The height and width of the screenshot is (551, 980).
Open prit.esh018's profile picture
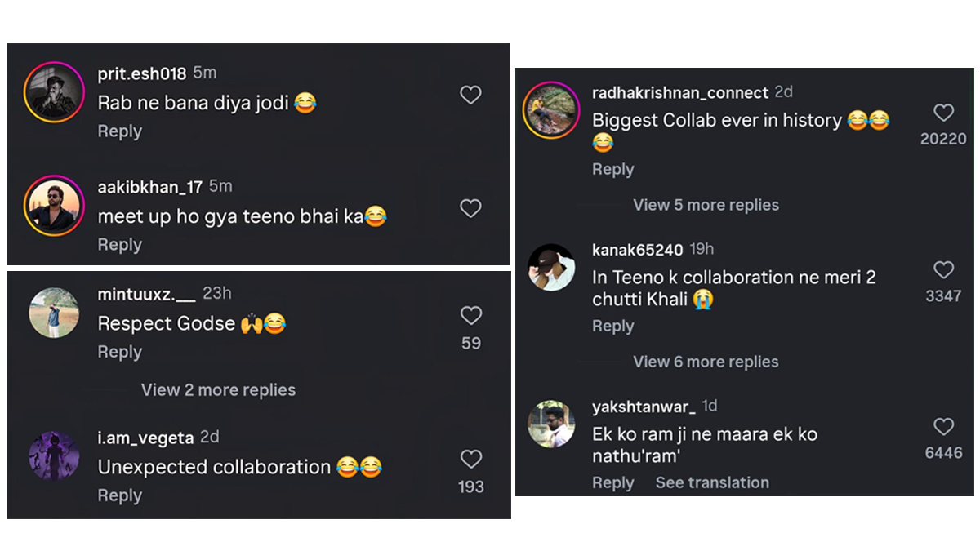point(54,92)
